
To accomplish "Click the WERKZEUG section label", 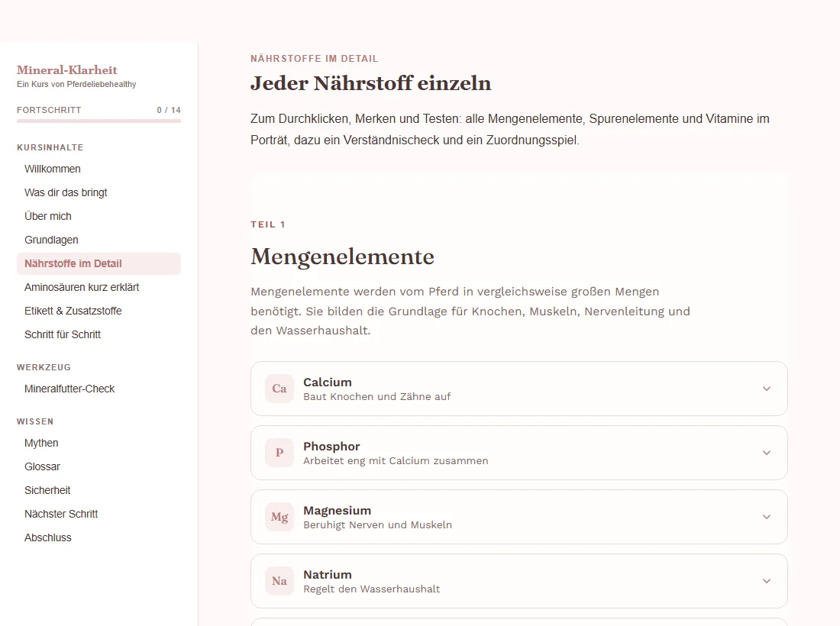I will [x=44, y=367].
